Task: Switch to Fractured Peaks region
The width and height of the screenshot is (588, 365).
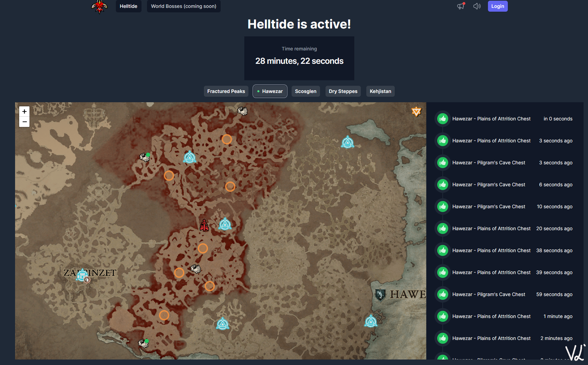Action: pos(226,91)
